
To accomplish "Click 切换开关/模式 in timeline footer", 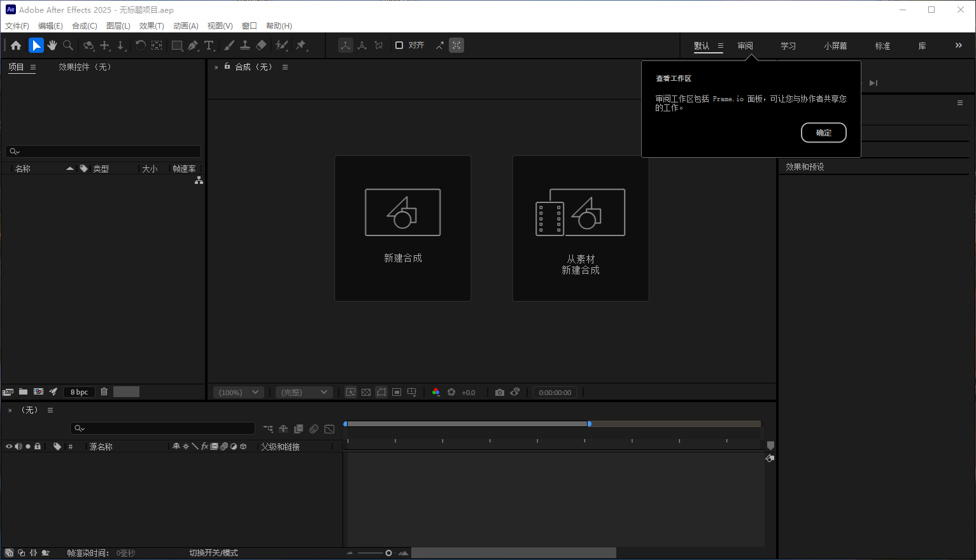I will [213, 553].
